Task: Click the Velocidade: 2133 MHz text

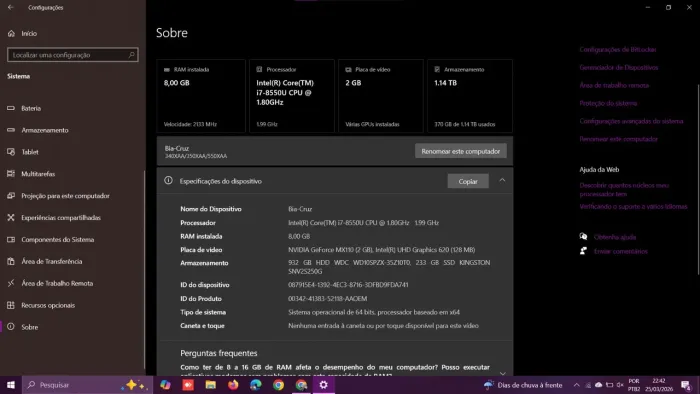Action: (190, 124)
